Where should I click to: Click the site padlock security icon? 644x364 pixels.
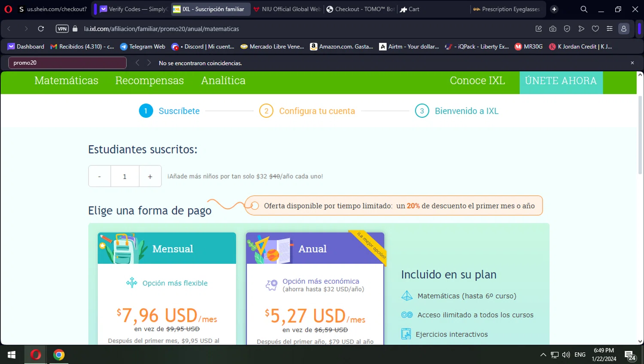tap(75, 29)
